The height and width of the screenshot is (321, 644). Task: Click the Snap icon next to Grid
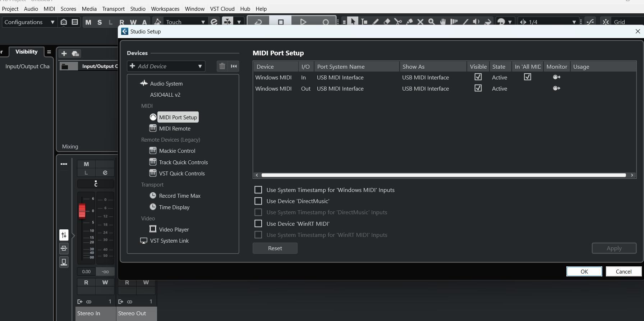click(x=606, y=22)
